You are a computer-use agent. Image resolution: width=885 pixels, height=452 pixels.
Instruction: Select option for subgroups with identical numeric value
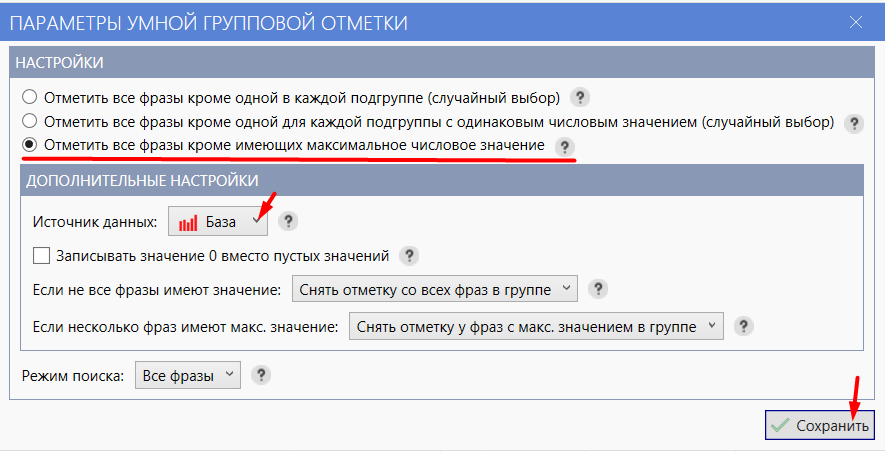tap(29, 121)
